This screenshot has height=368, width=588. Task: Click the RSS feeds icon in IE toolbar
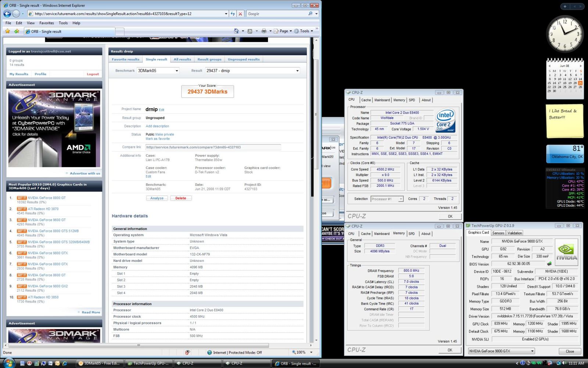[x=250, y=31]
